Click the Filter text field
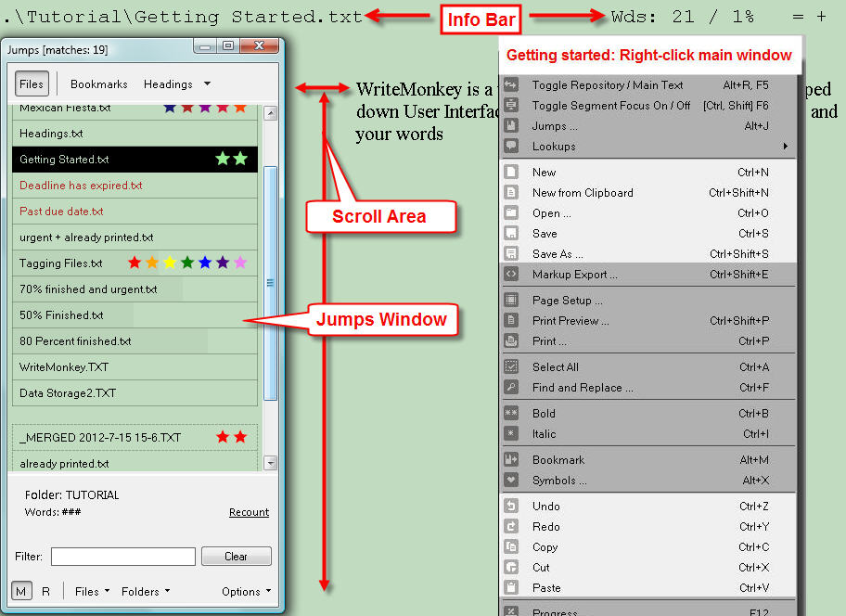846x616 pixels. tap(123, 556)
